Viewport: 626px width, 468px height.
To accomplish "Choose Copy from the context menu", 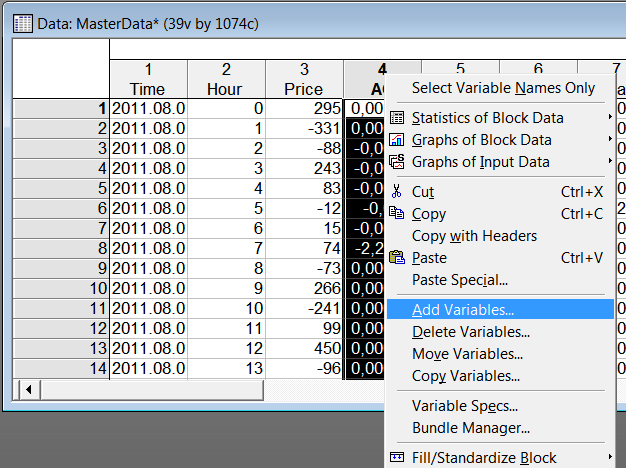I will [500, 214].
